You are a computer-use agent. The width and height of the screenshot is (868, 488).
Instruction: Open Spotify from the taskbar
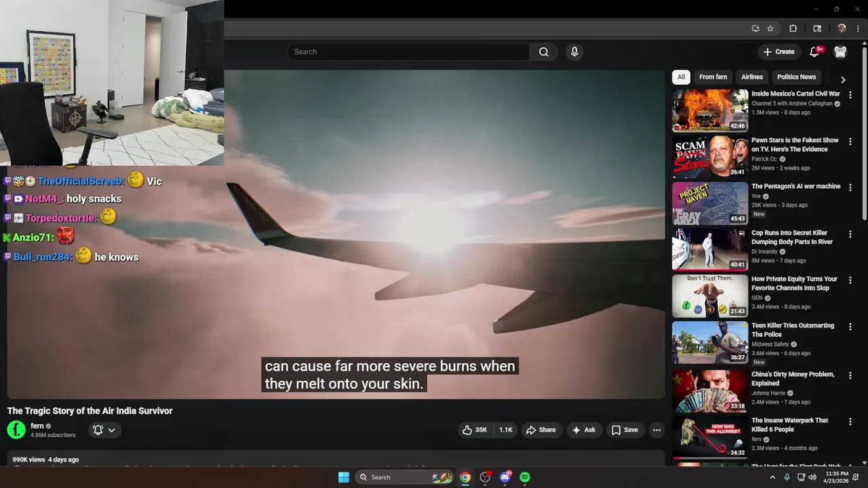pyautogui.click(x=525, y=477)
